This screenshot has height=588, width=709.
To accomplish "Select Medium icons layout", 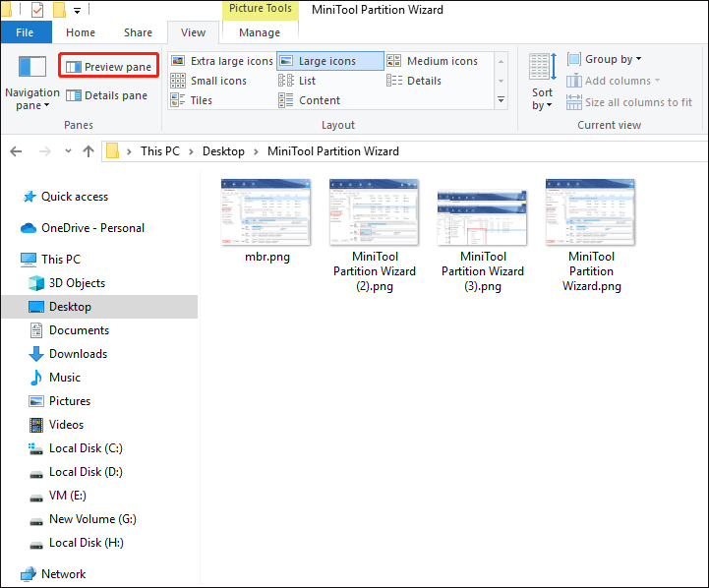I will pos(433,61).
